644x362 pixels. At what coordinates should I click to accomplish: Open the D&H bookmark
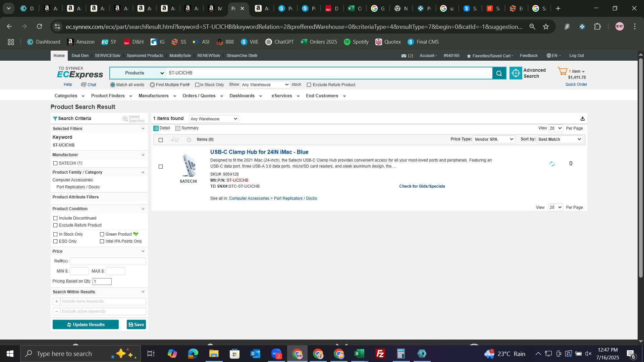click(x=133, y=42)
